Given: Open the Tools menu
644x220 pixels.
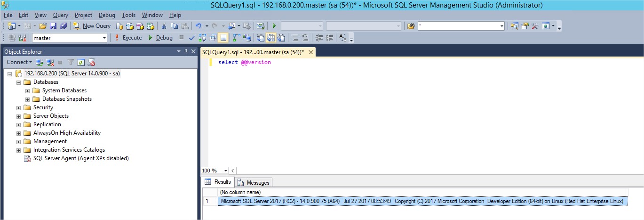Looking at the screenshot, I should point(129,15).
